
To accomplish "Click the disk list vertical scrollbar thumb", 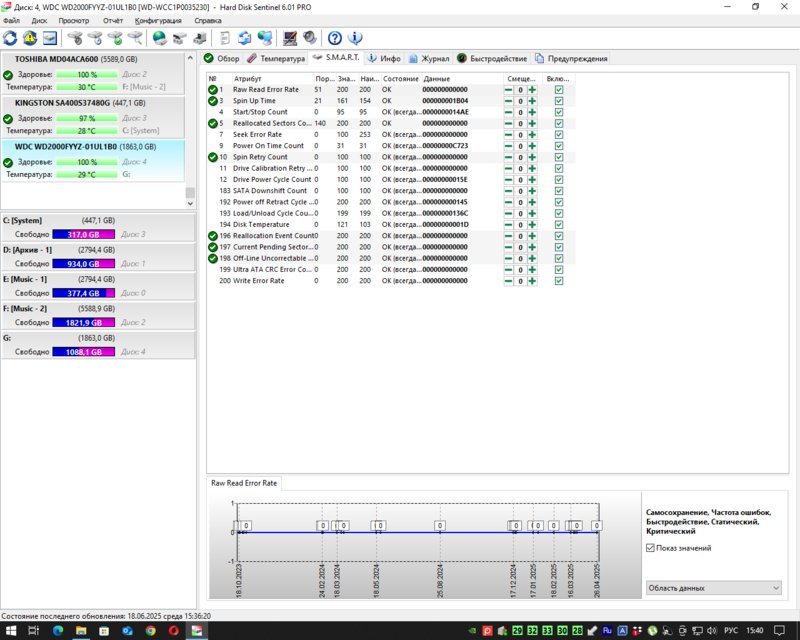I will pyautogui.click(x=190, y=192).
